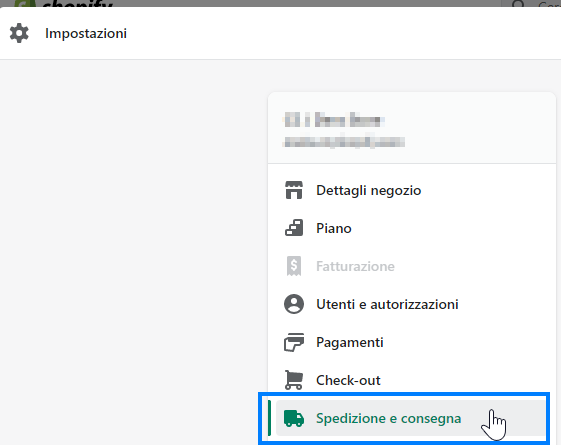Image resolution: width=561 pixels, height=445 pixels.
Task: Go to Utenti e autorizzazioni
Action: pyautogui.click(x=411, y=304)
